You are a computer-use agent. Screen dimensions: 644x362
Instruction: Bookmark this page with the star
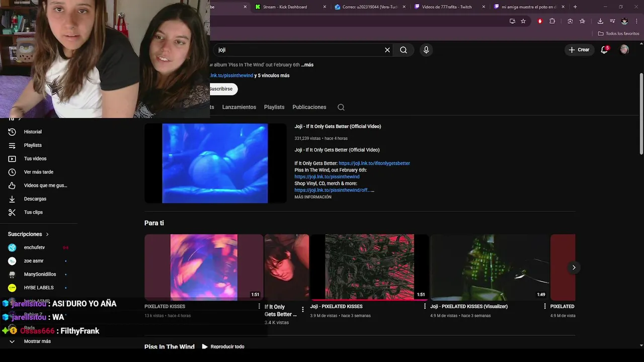click(x=523, y=21)
